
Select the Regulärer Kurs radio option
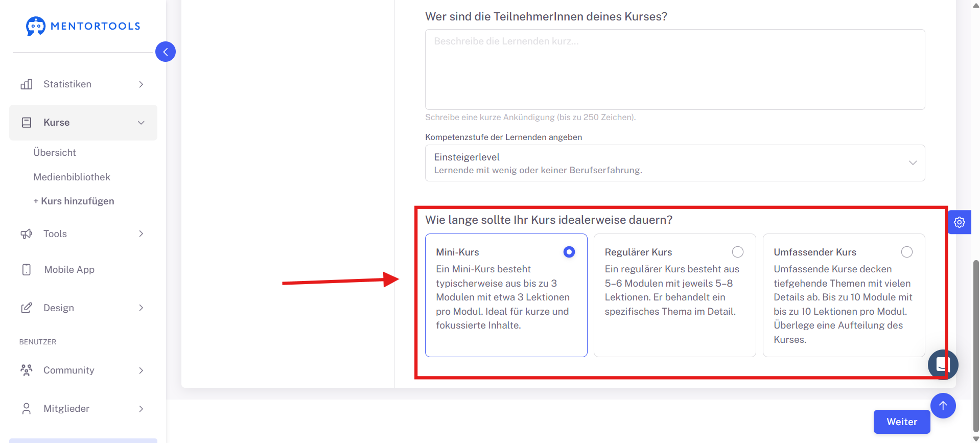point(738,252)
